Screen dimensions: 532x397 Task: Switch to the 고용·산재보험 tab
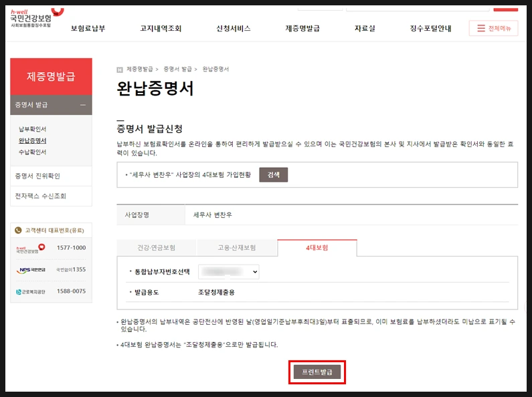point(237,247)
